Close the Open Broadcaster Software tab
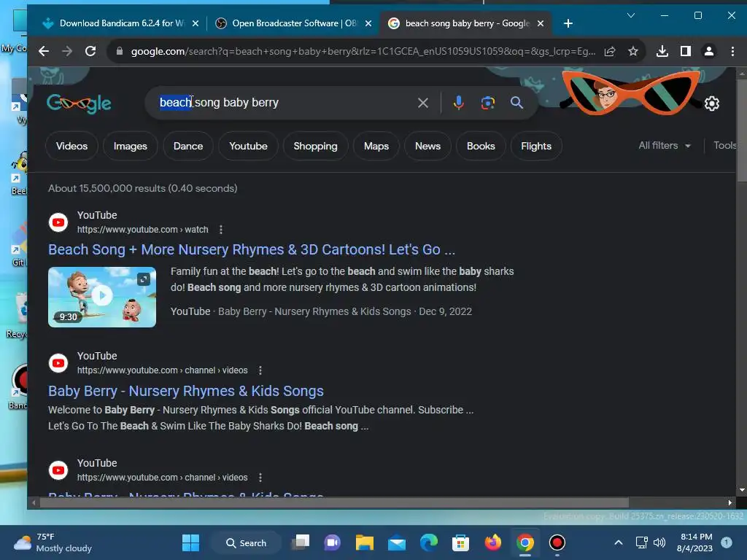Viewport: 747px width, 560px height. click(368, 23)
